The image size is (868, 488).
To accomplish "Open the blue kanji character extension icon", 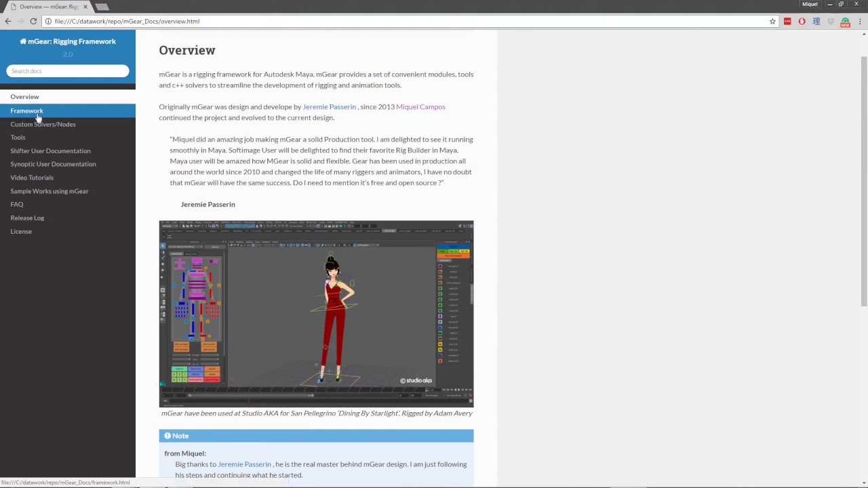I will (x=816, y=21).
